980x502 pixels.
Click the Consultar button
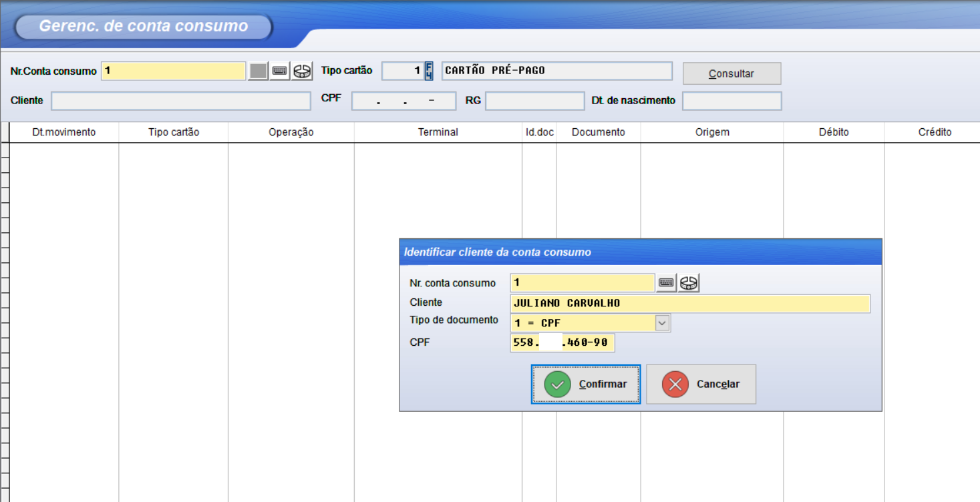tap(731, 73)
